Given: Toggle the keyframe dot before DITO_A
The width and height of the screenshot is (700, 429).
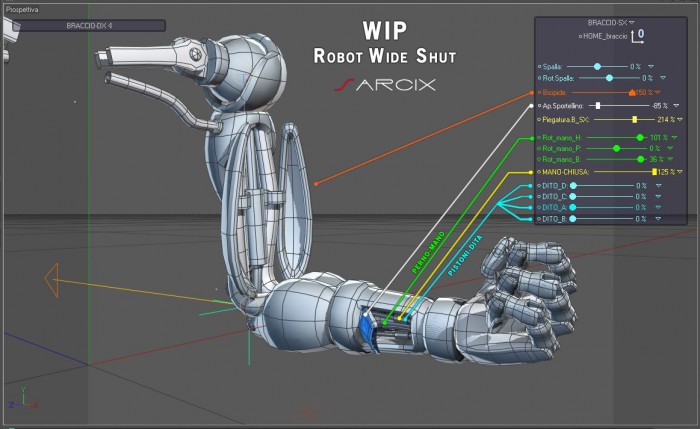Looking at the screenshot, I should [539, 208].
